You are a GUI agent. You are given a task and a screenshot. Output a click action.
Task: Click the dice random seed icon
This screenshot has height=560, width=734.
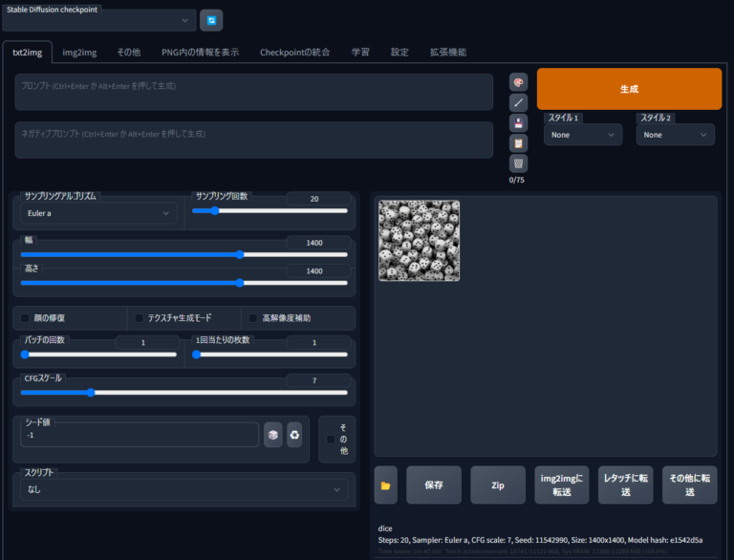(x=273, y=435)
